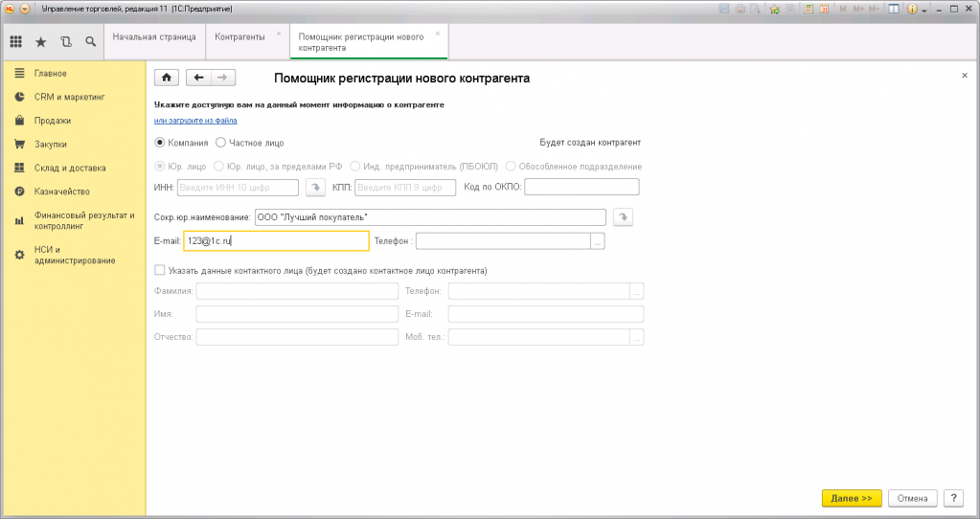Screen dimensions: 980x519
Task: Go forward with the right arrow button
Action: (x=223, y=78)
